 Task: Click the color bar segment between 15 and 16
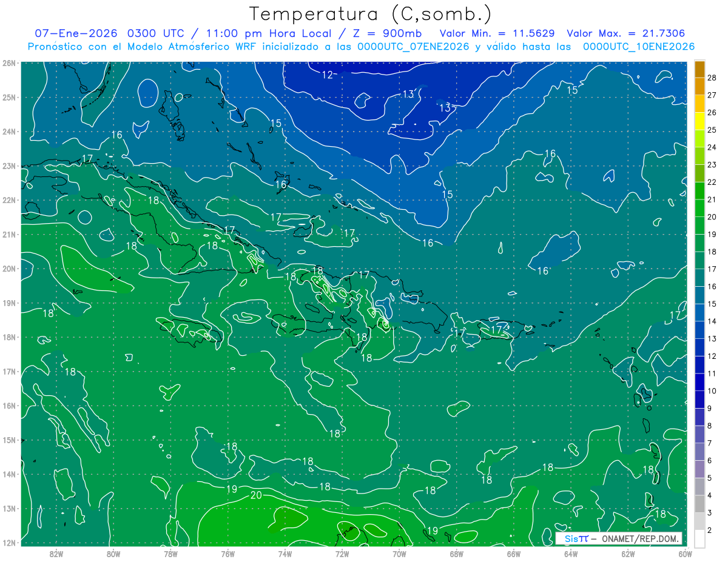point(699,295)
